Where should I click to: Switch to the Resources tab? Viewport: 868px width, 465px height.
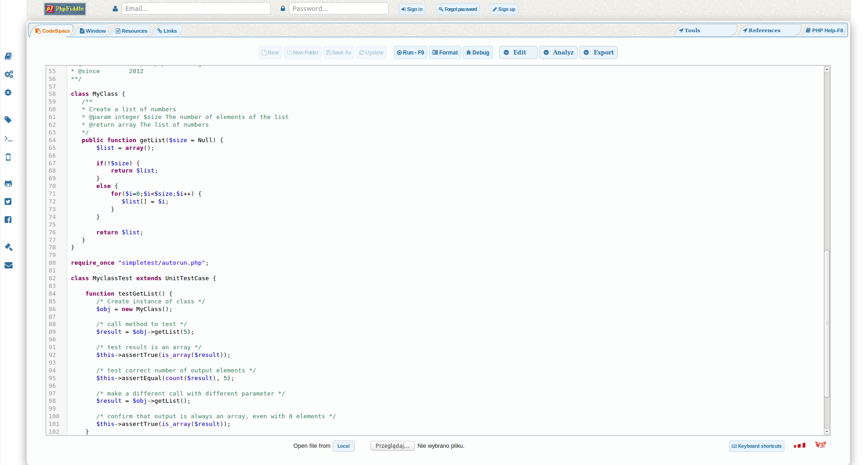(132, 31)
